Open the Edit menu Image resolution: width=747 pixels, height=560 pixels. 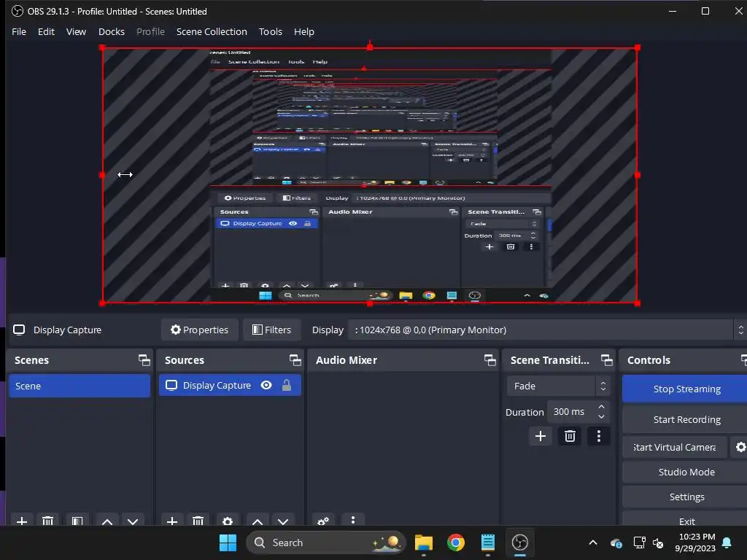pos(46,31)
